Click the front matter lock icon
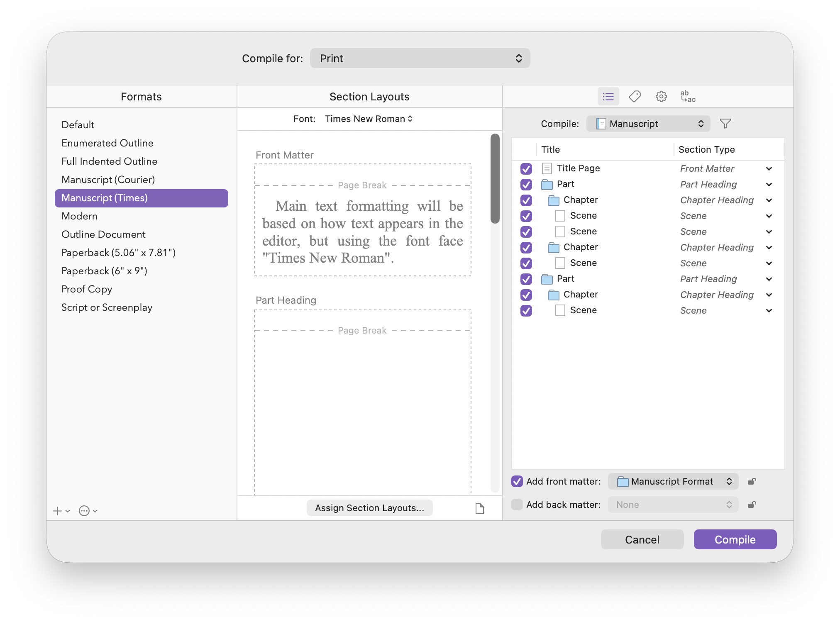840x624 pixels. pyautogui.click(x=752, y=482)
